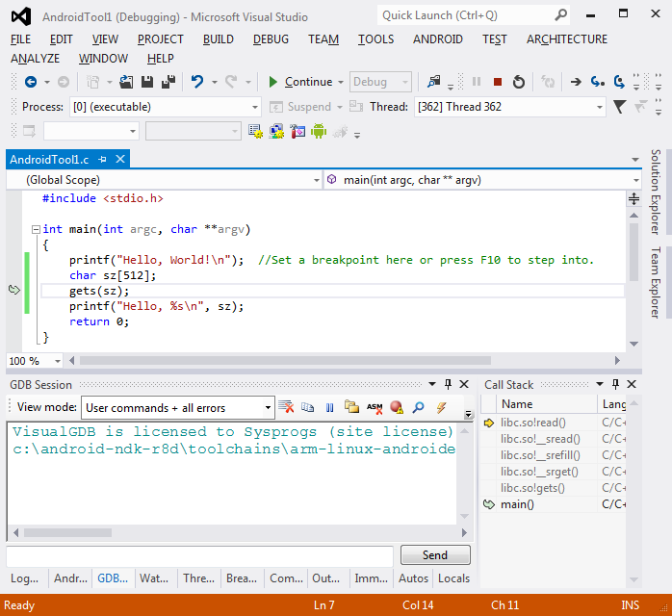The height and width of the screenshot is (616, 672).
Task: Click the red Stop Debugging square
Action: click(497, 82)
